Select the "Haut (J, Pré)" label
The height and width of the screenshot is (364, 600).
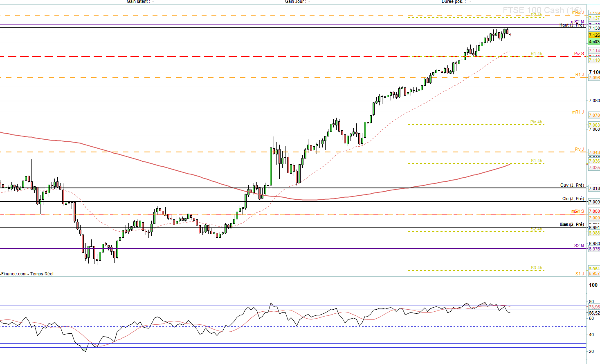click(x=571, y=25)
